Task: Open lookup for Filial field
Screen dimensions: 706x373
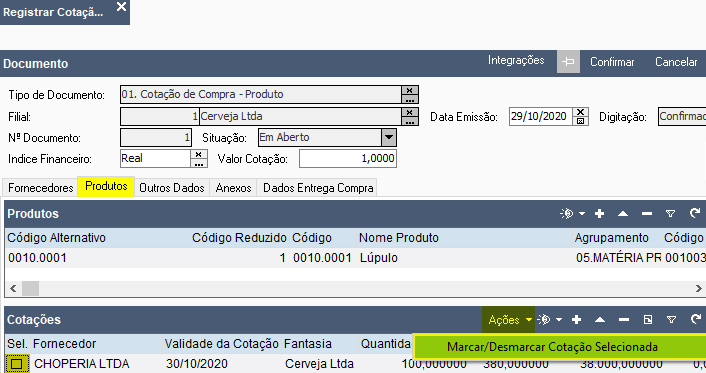Action: pos(409,121)
